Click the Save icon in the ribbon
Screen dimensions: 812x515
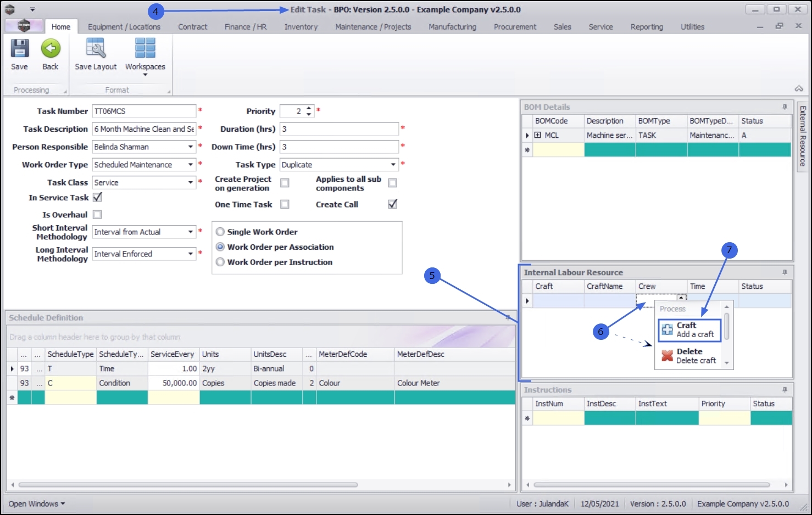(x=20, y=48)
